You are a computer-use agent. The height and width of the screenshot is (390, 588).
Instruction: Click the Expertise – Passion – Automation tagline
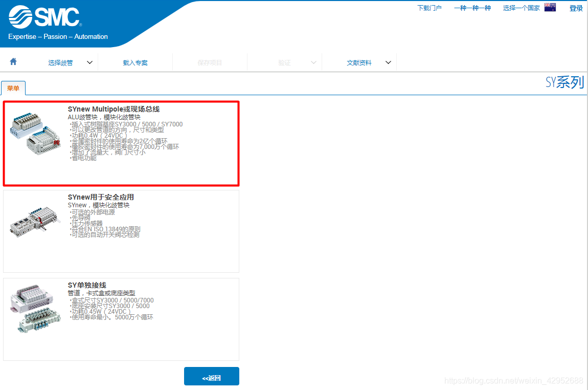[x=58, y=36]
